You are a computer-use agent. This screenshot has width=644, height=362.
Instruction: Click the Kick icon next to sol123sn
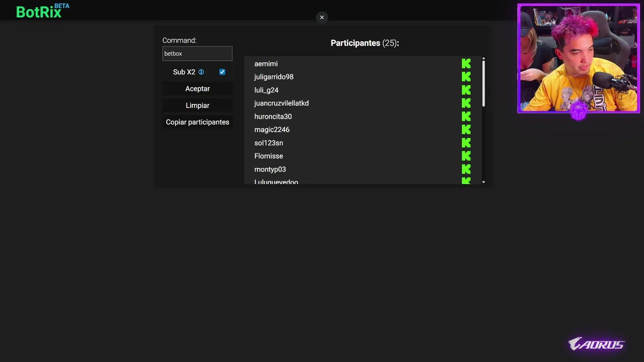(x=466, y=143)
